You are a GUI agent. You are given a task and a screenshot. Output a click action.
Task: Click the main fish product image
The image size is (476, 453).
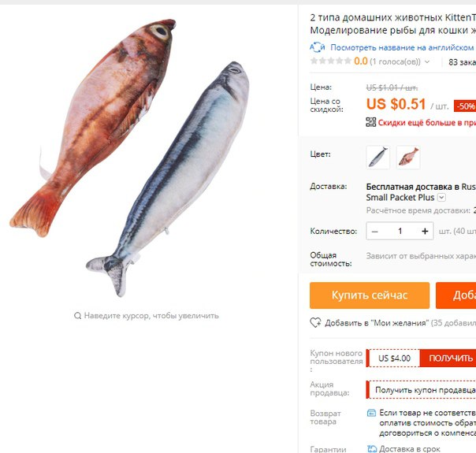[x=131, y=158]
